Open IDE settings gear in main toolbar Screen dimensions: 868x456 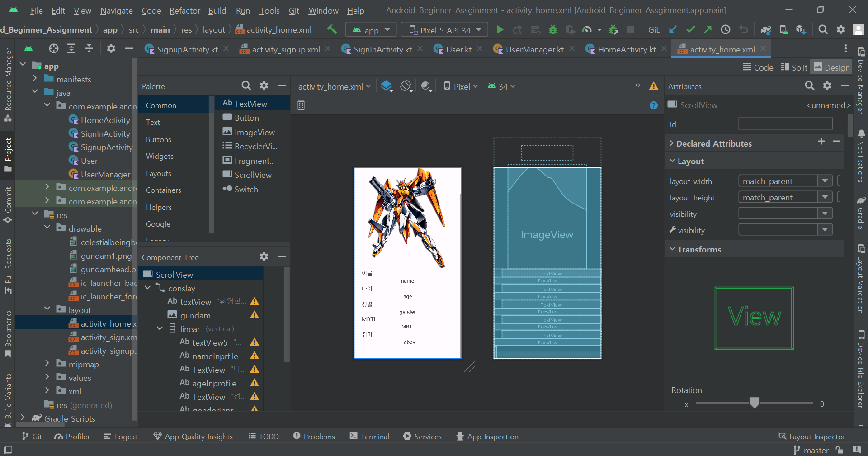[841, 30]
